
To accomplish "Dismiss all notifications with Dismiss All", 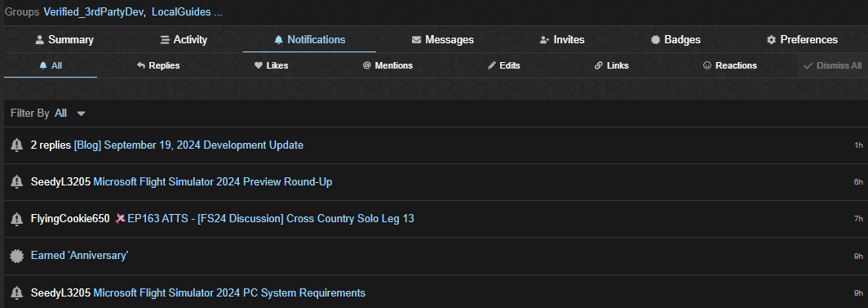I will click(833, 65).
